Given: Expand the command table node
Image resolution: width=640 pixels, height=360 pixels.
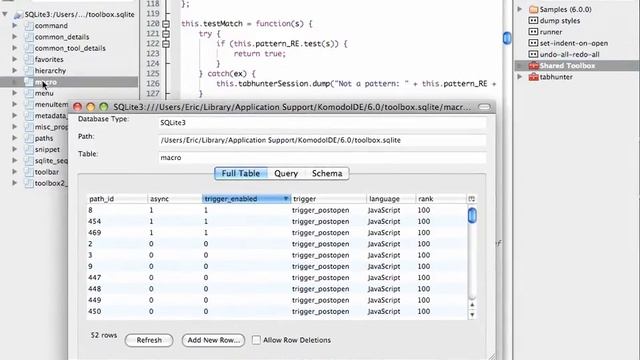Looking at the screenshot, I should (15, 26).
